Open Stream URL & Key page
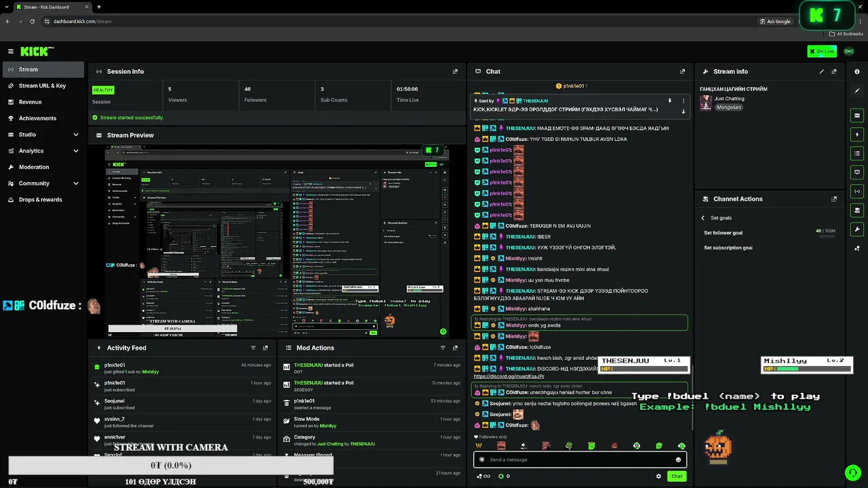Image resolution: width=868 pixels, height=488 pixels. tap(43, 85)
